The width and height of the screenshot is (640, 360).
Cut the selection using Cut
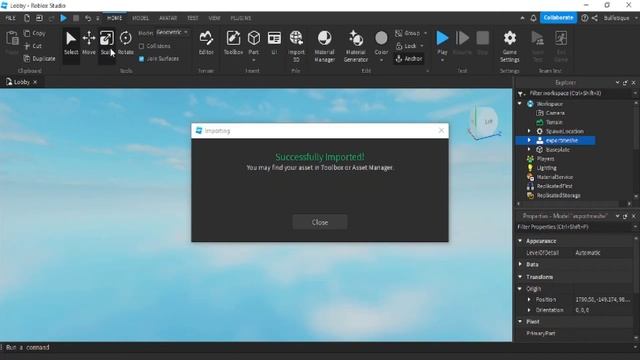click(33, 46)
